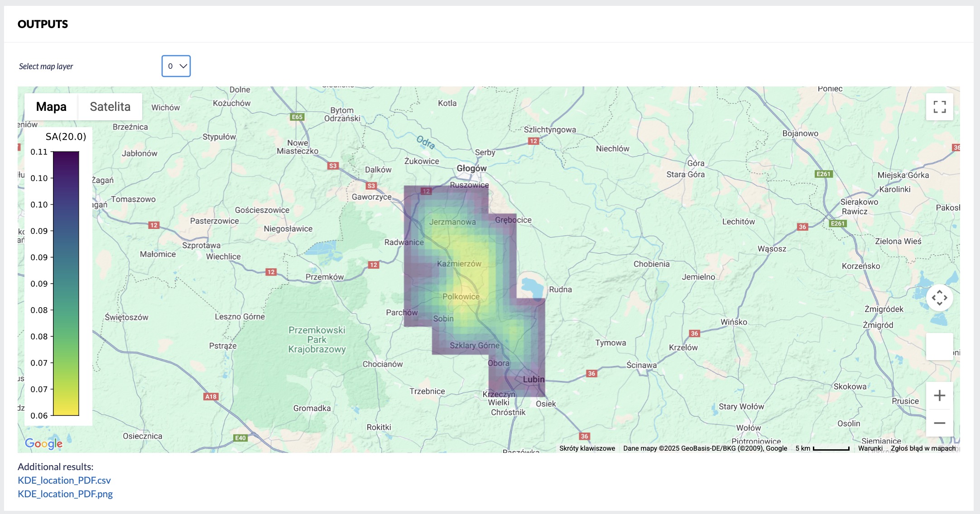980x514 pixels.
Task: Click the blank Street View control box
Action: point(939,347)
